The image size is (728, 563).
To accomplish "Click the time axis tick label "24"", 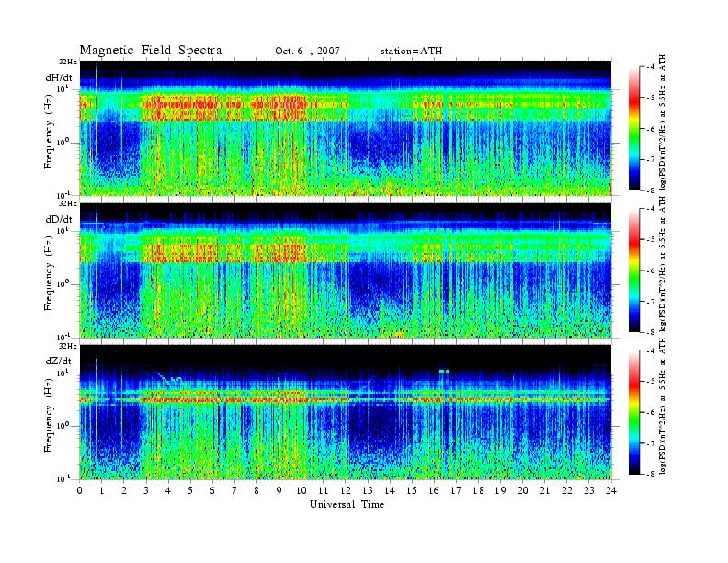I will coord(611,490).
